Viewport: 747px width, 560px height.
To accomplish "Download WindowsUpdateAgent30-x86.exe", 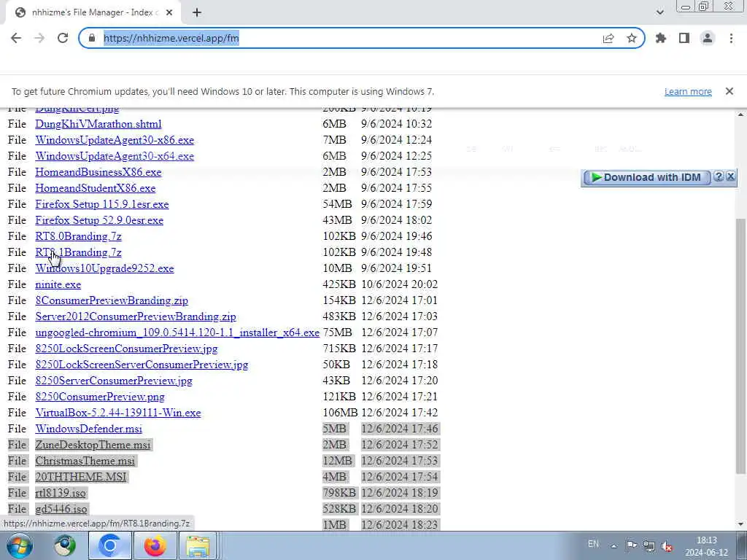I will point(115,141).
